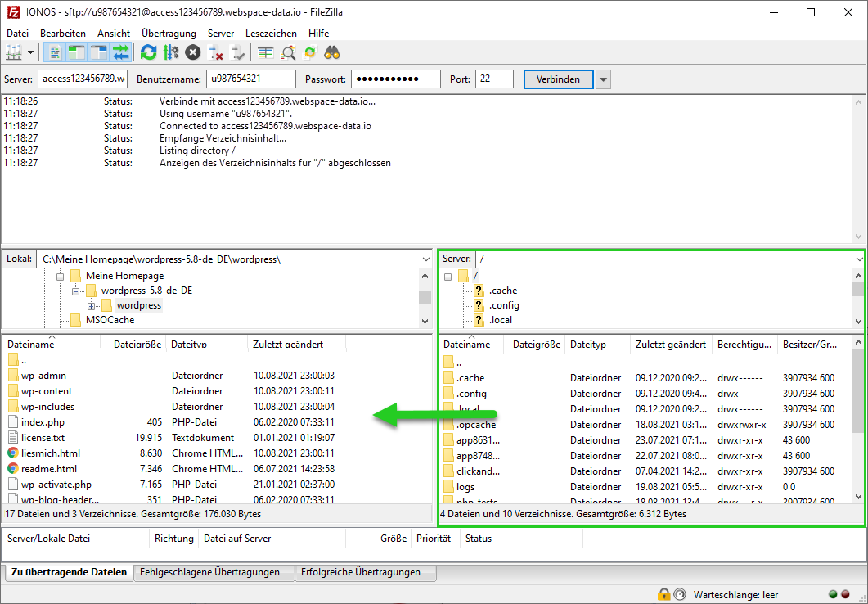Click the folder icon beside remote logs
The image size is (868, 604).
point(449,487)
